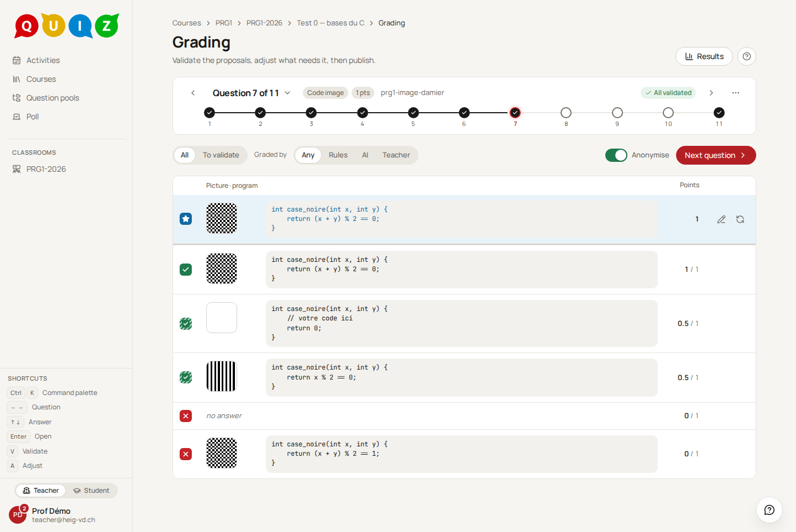
Task: Jump to question 11 on the progress line
Action: coord(719,113)
